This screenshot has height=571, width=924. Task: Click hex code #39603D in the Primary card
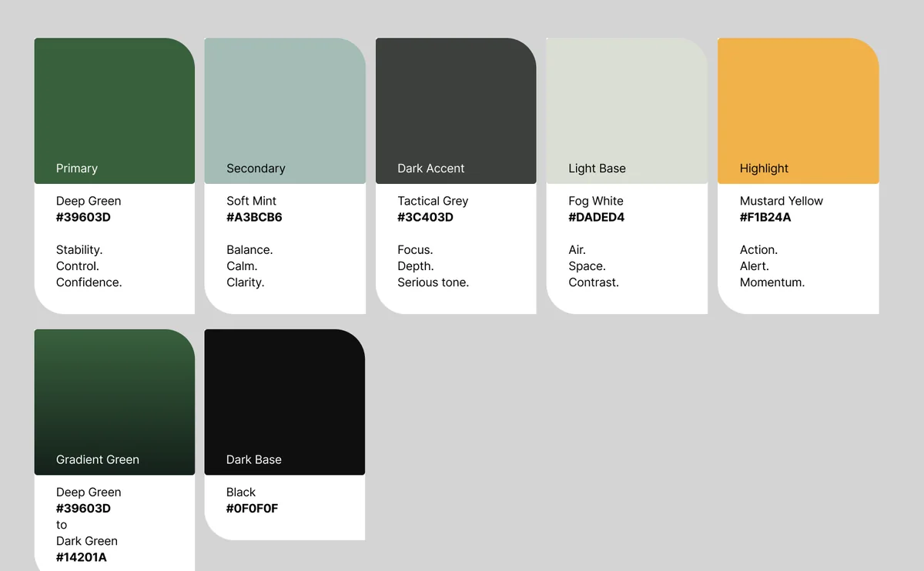(x=83, y=217)
